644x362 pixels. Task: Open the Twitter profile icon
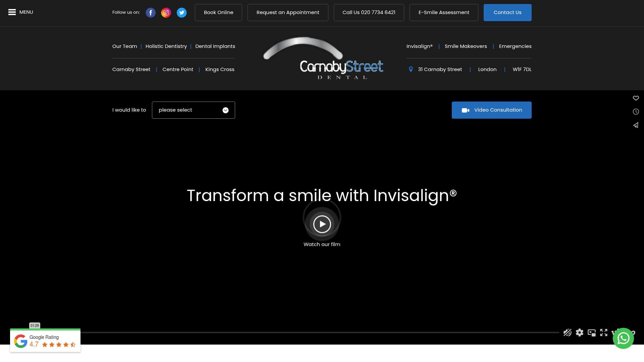[x=181, y=13]
